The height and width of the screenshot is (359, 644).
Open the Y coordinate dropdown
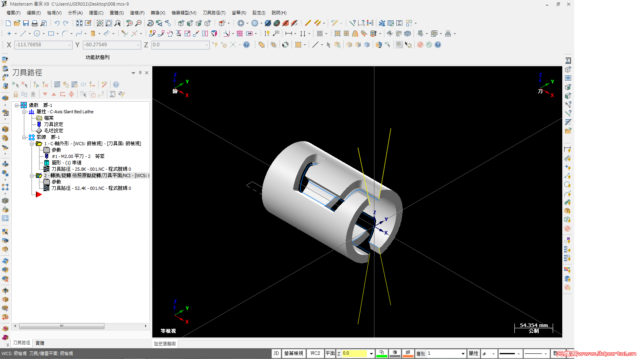tap(138, 45)
